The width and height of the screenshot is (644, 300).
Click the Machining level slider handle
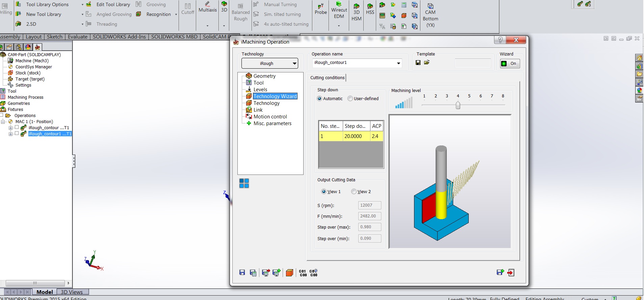[458, 106]
